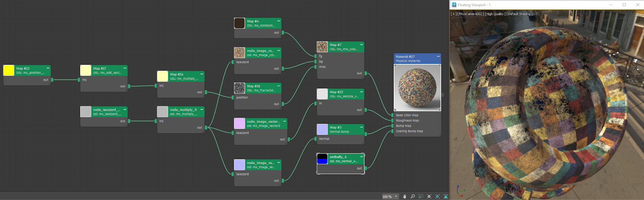This screenshot has height=200, width=644.
Task: Collapse the Material #27 node
Action: click(438, 57)
